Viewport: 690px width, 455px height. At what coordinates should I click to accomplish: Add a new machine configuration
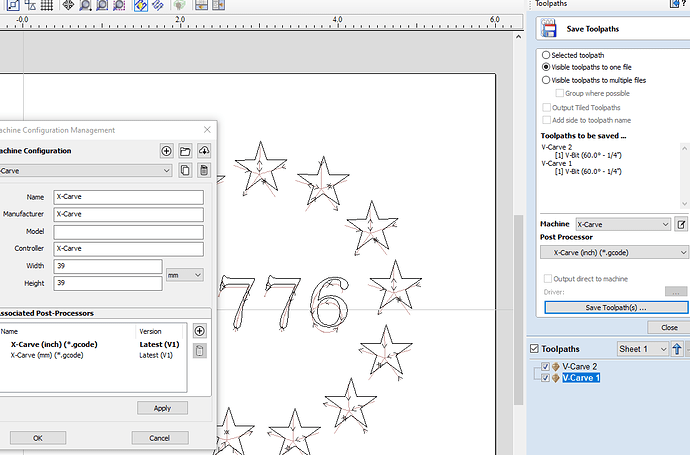(x=167, y=151)
